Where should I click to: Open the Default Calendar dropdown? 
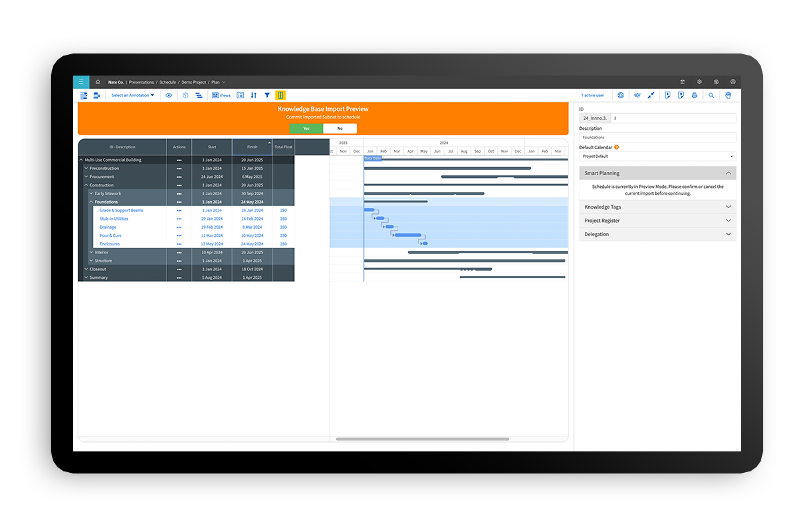pyautogui.click(x=658, y=156)
